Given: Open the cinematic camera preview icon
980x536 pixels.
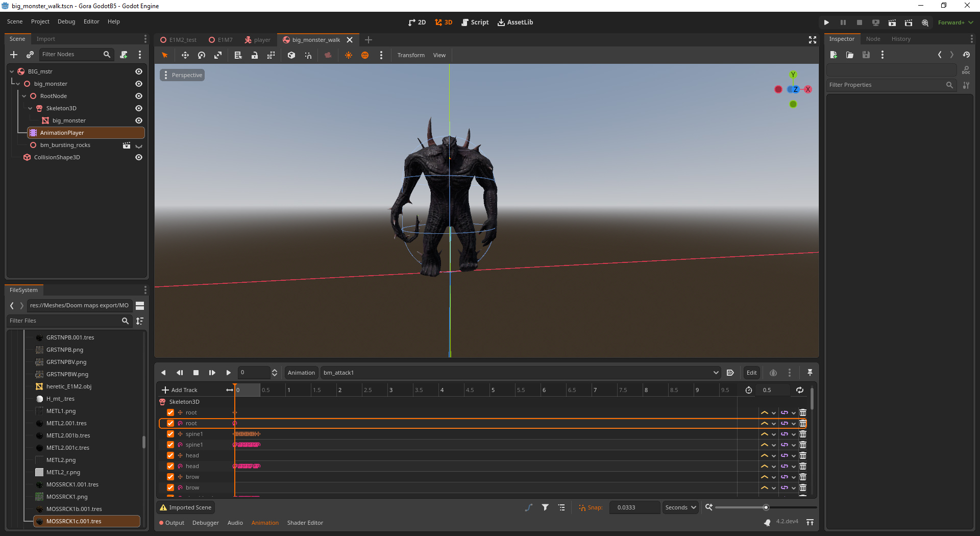Looking at the screenshot, I should [x=328, y=55].
